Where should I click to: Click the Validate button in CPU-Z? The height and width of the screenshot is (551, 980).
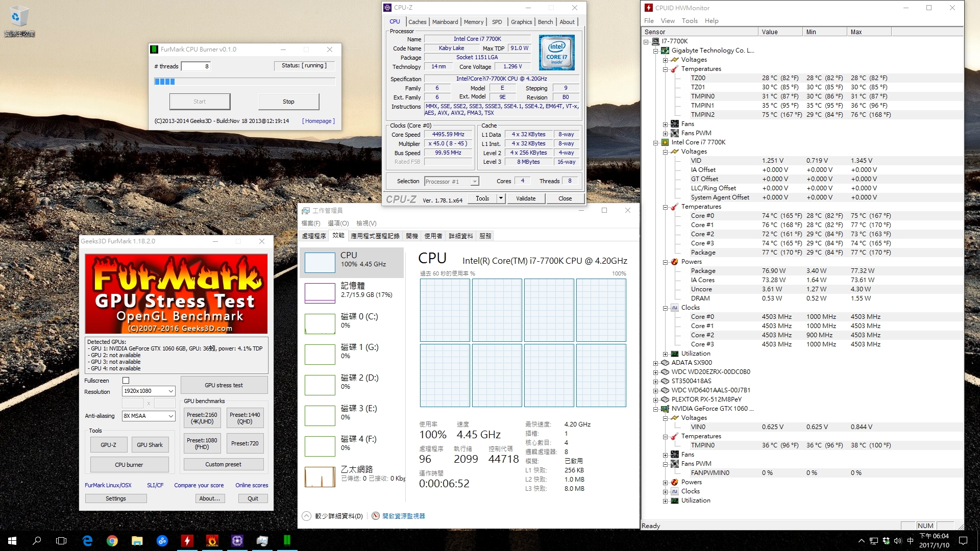(526, 198)
